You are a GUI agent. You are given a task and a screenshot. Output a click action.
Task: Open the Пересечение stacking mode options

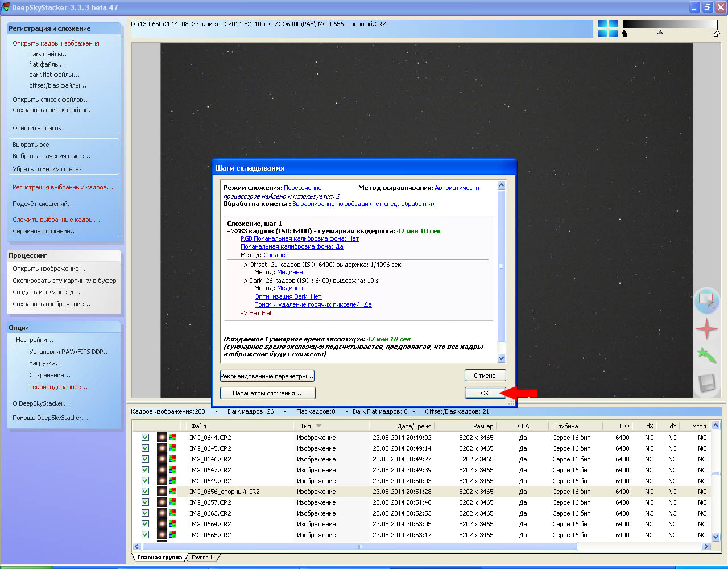pos(303,188)
